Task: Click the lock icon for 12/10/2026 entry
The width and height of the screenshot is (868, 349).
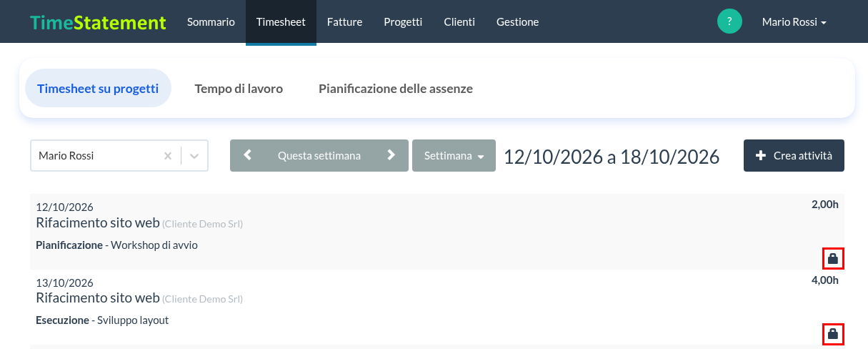Action: [832, 258]
